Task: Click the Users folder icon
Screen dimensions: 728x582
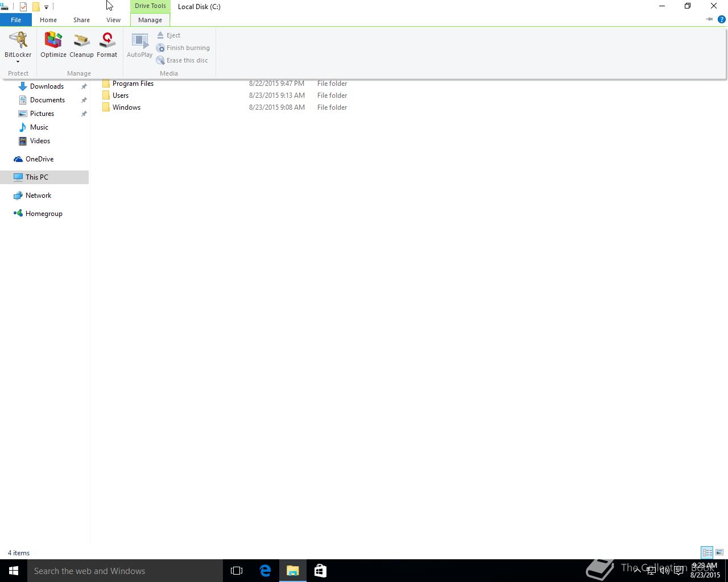Action: [x=106, y=95]
